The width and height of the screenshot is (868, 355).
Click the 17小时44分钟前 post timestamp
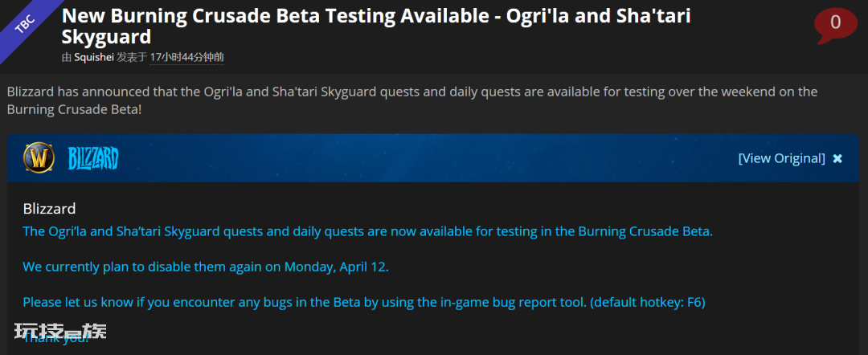(186, 57)
